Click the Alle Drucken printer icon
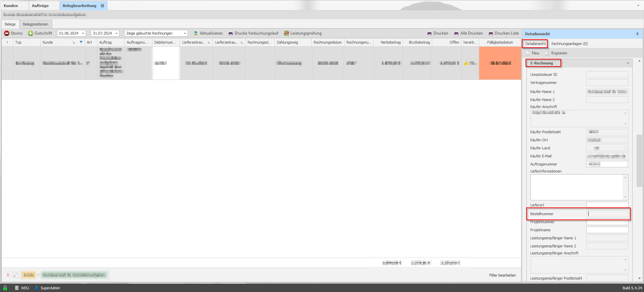The image size is (644, 292). tap(456, 34)
